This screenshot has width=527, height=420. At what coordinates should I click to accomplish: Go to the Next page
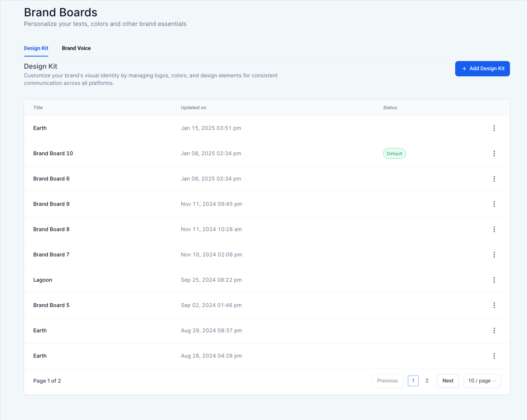tap(448, 381)
